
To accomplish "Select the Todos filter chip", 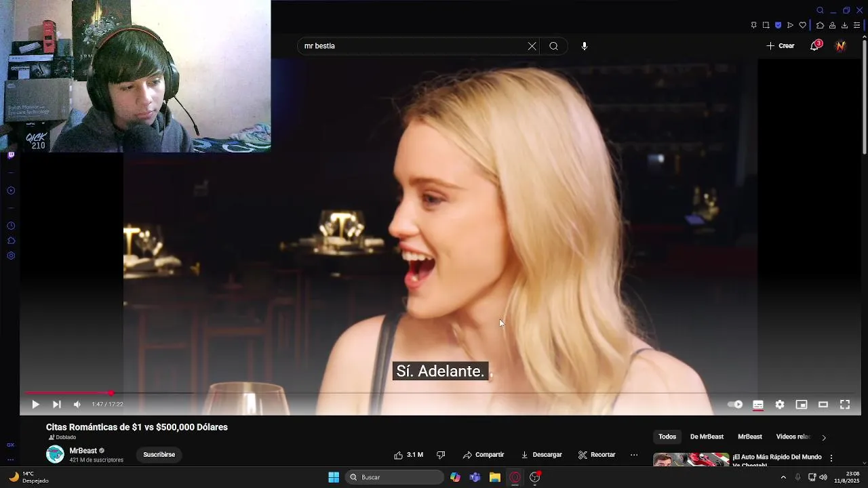I will 667,437.
